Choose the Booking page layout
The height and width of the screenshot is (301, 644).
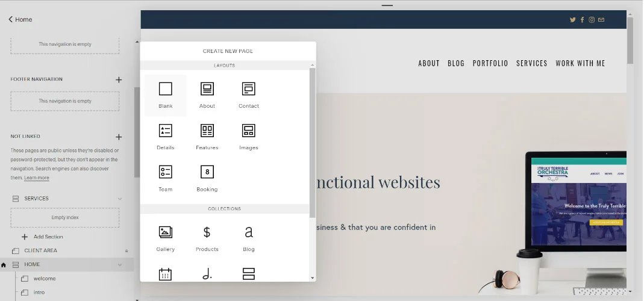pyautogui.click(x=207, y=179)
